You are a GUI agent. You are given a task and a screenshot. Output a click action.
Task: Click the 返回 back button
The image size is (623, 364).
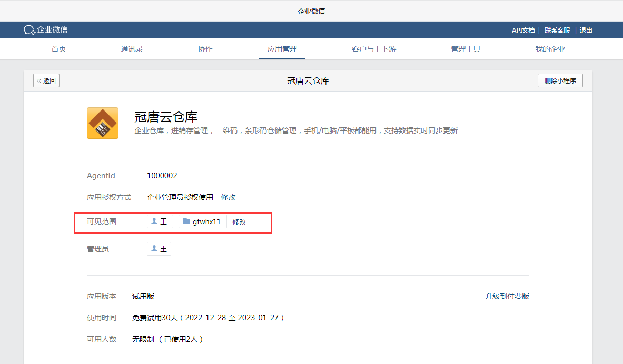pyautogui.click(x=46, y=80)
